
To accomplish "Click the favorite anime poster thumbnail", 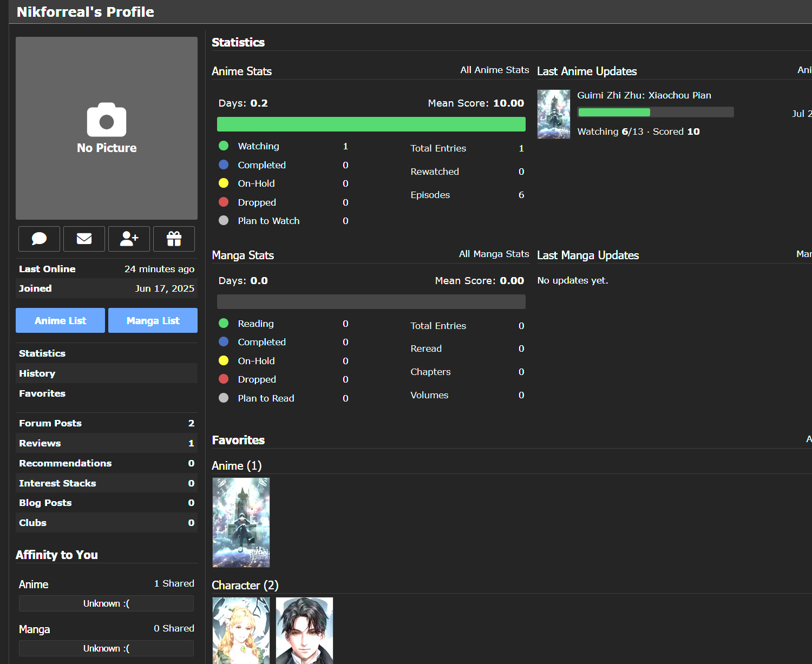I will point(241,522).
